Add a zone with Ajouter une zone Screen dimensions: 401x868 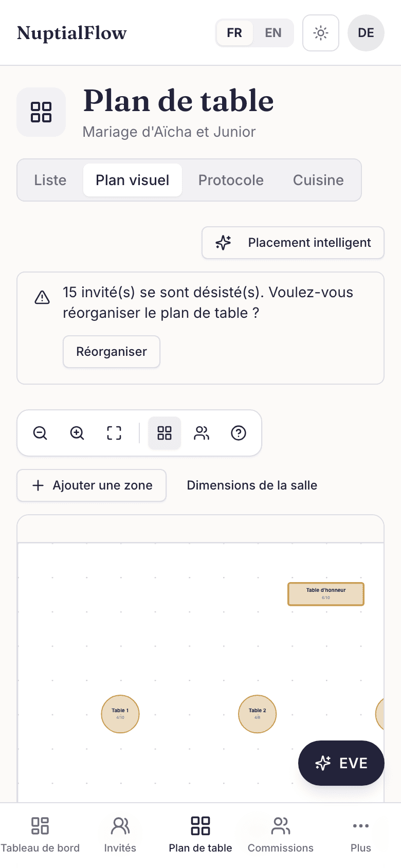tap(92, 485)
